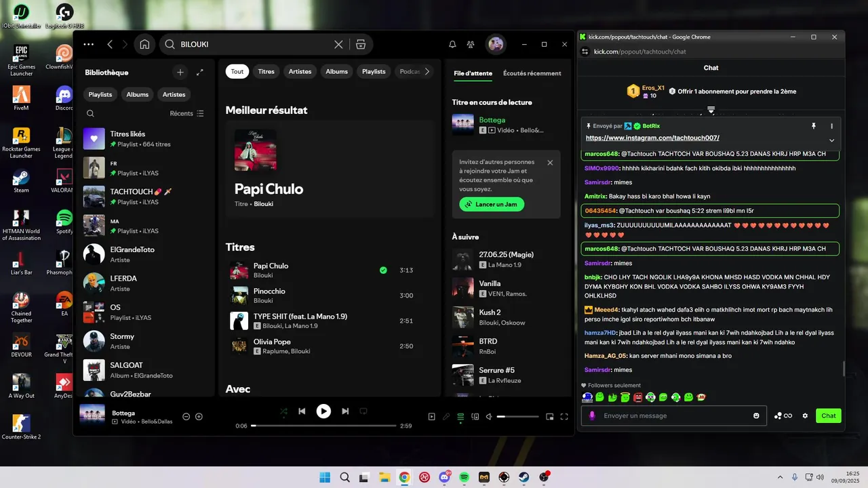Adjust the Spotify volume slider
Image resolution: width=868 pixels, height=488 pixels.
[x=519, y=417]
